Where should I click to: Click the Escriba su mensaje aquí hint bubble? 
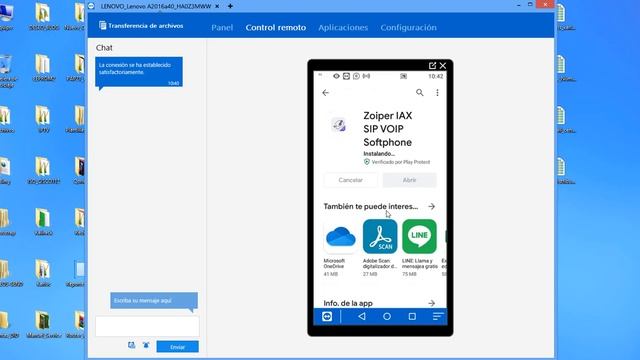(x=154, y=301)
